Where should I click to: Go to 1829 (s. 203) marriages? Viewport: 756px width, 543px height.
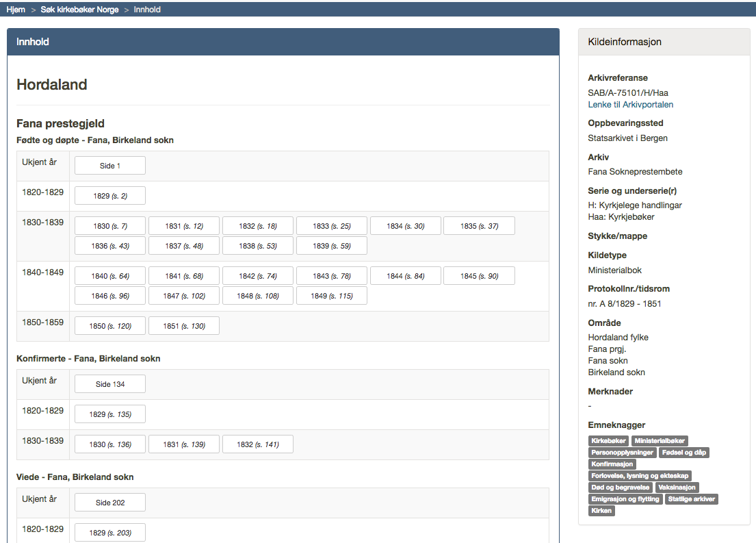pyautogui.click(x=109, y=533)
